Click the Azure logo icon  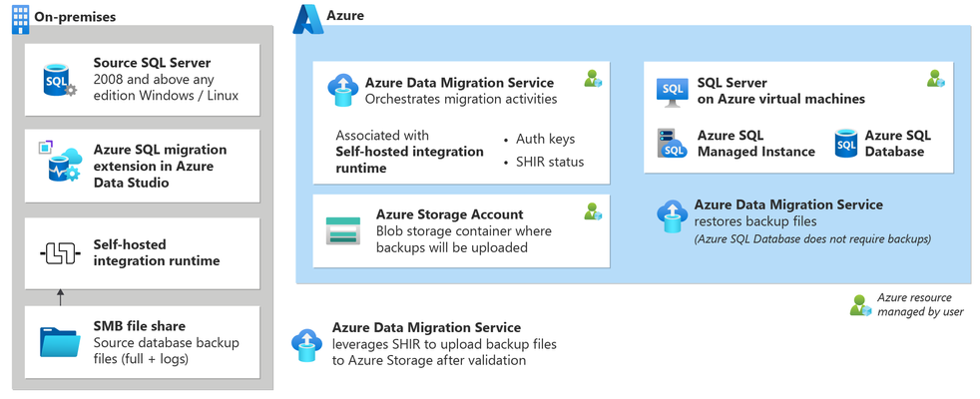point(308,18)
